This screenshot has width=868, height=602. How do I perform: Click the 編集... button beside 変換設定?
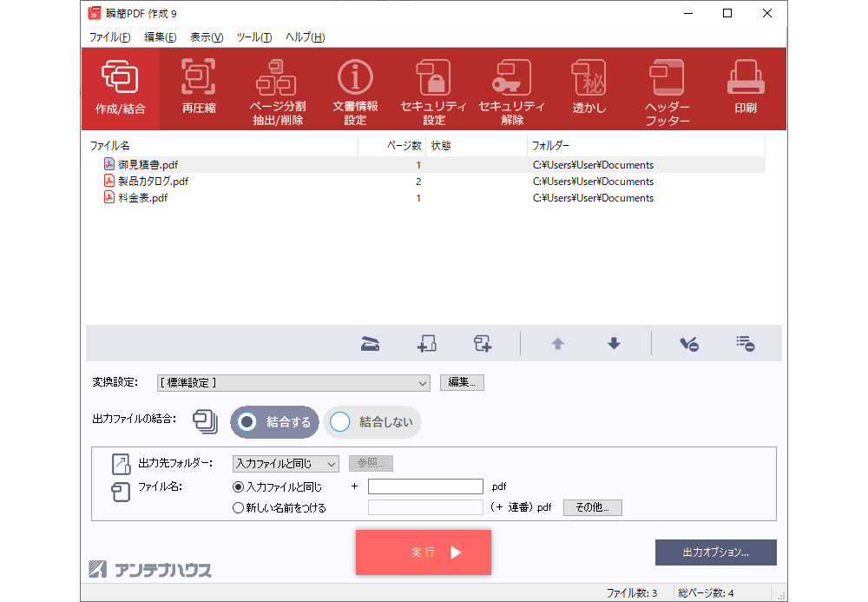coord(462,383)
